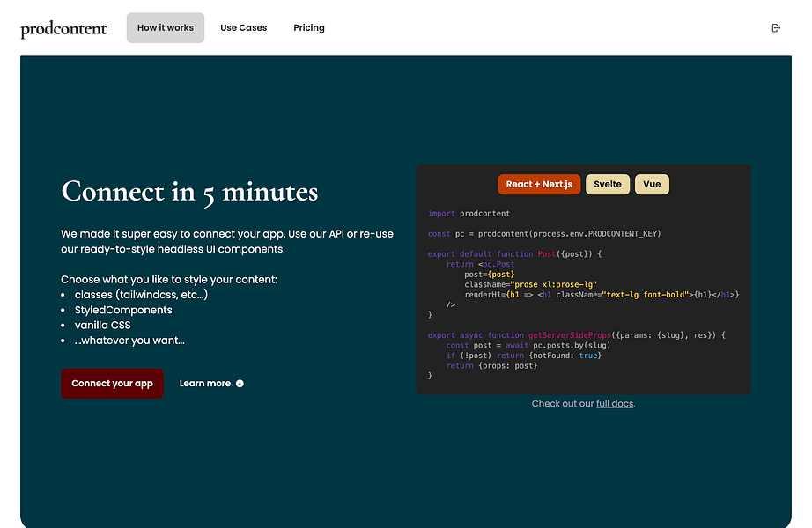Click the 'import prodcontent' code line
Screen dimensions: 812x528
469,214
